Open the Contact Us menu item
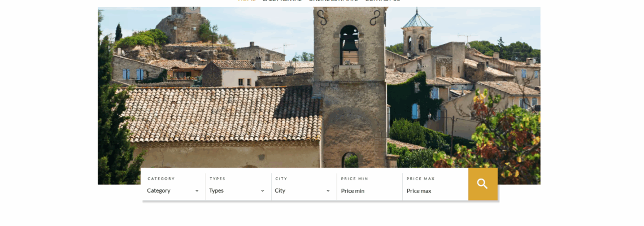The width and height of the screenshot is (644, 226). (382, 1)
